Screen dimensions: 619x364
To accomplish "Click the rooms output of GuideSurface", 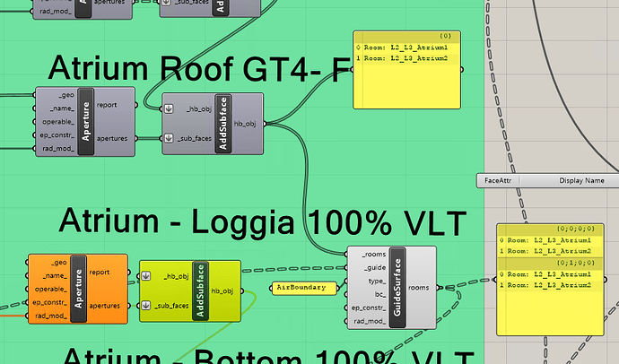I will point(419,288).
